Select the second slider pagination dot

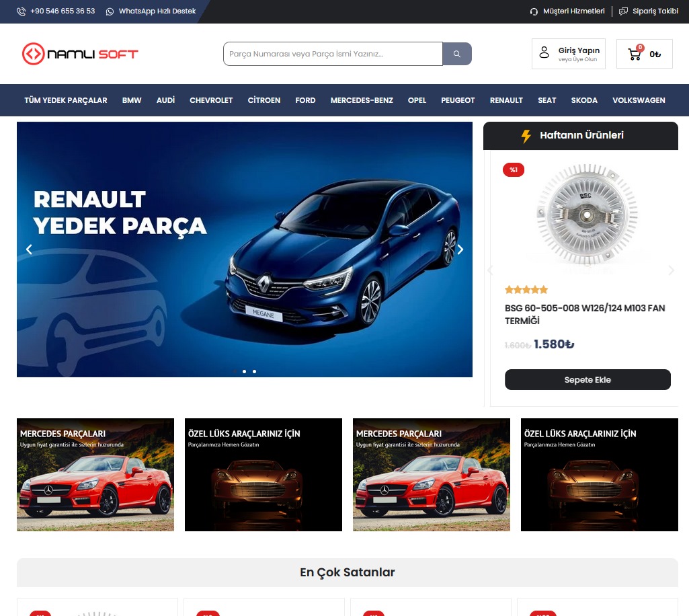tap(244, 371)
